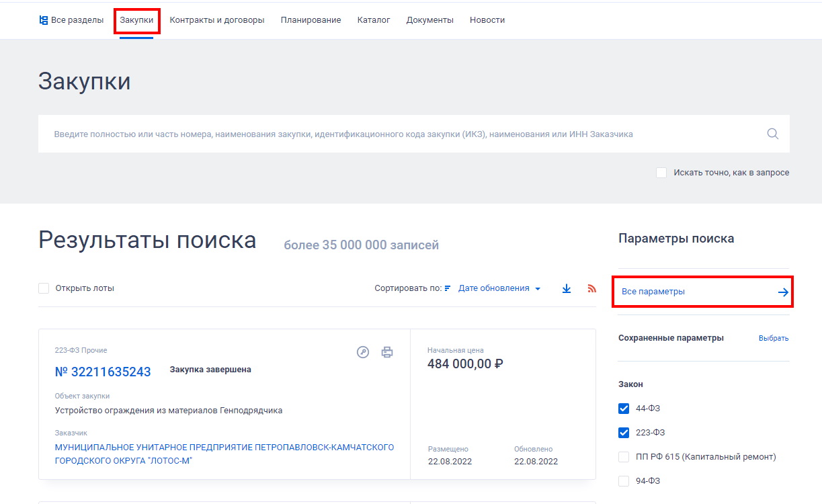
Task: Open the 'Новости' menu item
Action: coord(487,20)
